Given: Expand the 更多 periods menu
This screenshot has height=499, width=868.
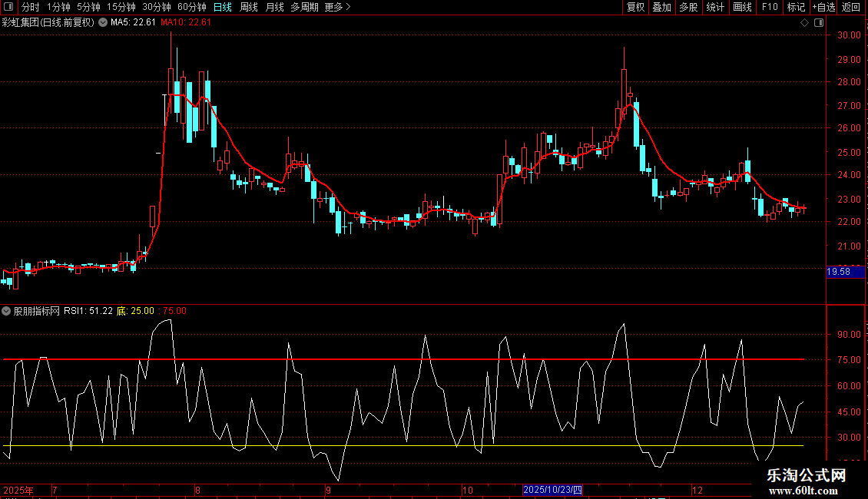Looking at the screenshot, I should pyautogui.click(x=337, y=7).
